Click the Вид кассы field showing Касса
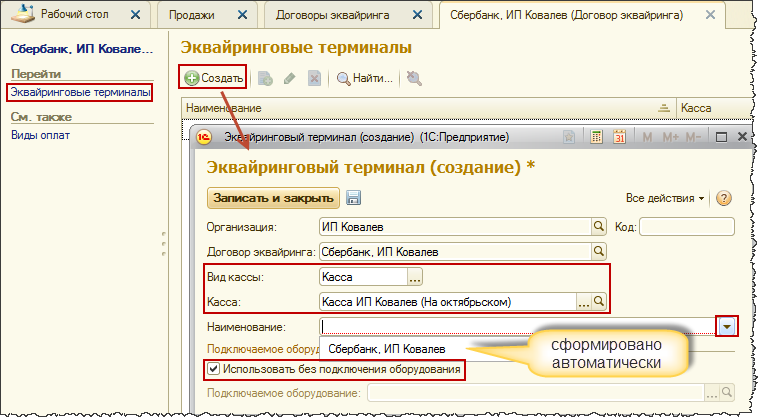 click(x=364, y=277)
